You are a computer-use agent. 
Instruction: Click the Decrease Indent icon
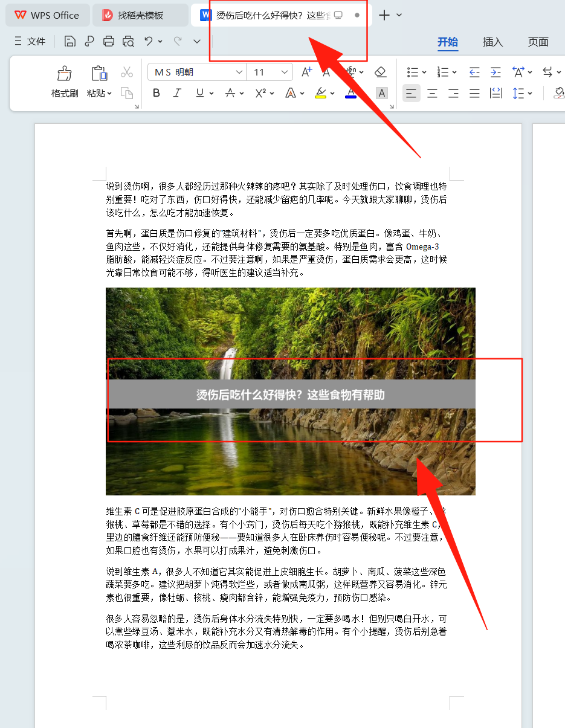pyautogui.click(x=474, y=72)
